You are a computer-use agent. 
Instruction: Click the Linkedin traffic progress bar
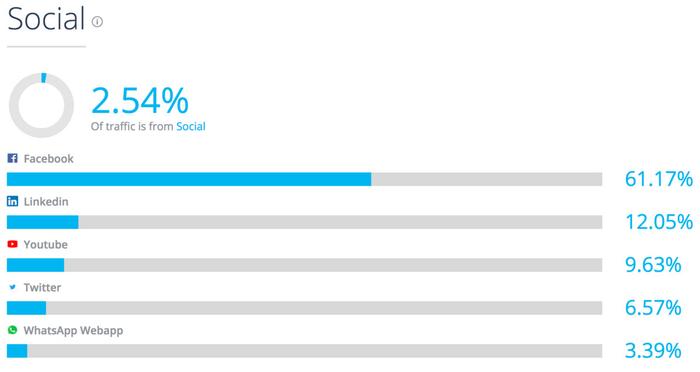click(304, 222)
